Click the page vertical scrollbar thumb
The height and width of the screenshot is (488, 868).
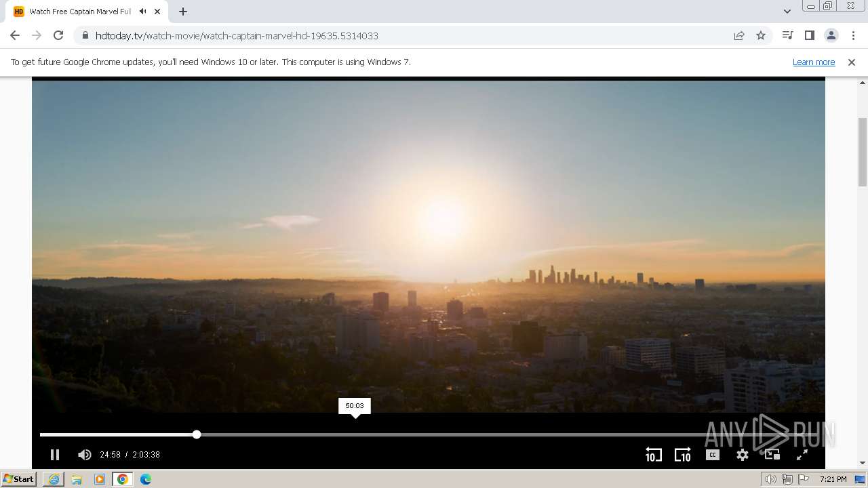pos(863,152)
